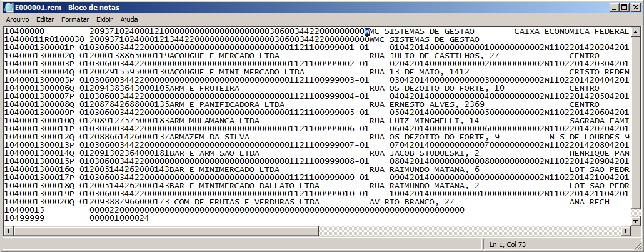Open the Editar menu
Image resolution: width=644 pixels, height=252 pixels.
pyautogui.click(x=45, y=19)
